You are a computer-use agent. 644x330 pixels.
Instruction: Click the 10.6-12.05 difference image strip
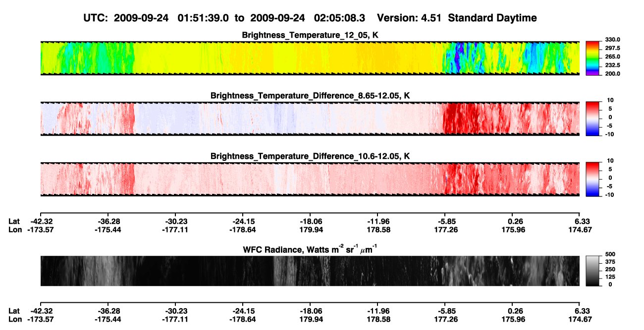pyautogui.click(x=310, y=179)
